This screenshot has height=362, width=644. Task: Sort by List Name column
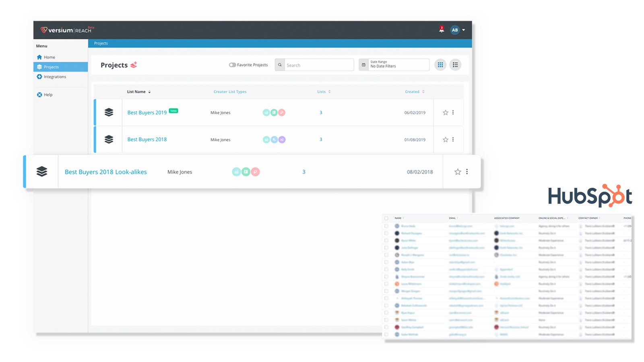click(x=139, y=92)
